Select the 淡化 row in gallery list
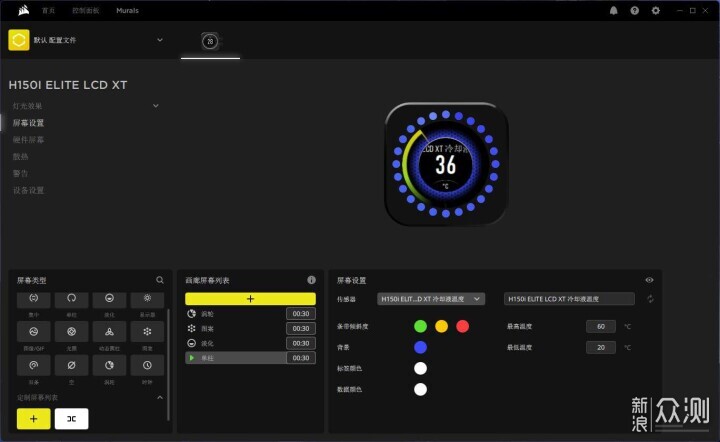 click(235, 343)
